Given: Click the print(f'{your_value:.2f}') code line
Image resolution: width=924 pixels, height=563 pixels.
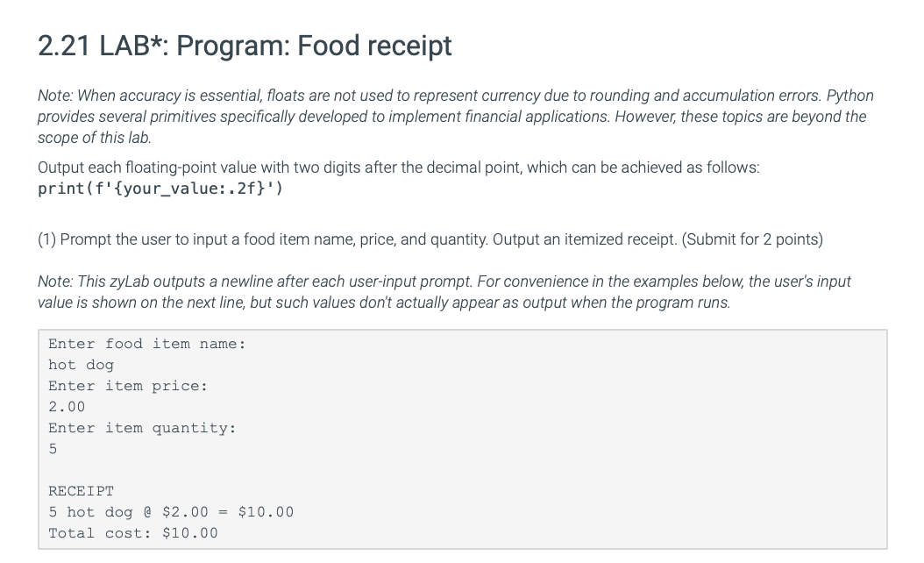Looking at the screenshot, I should point(160,189).
